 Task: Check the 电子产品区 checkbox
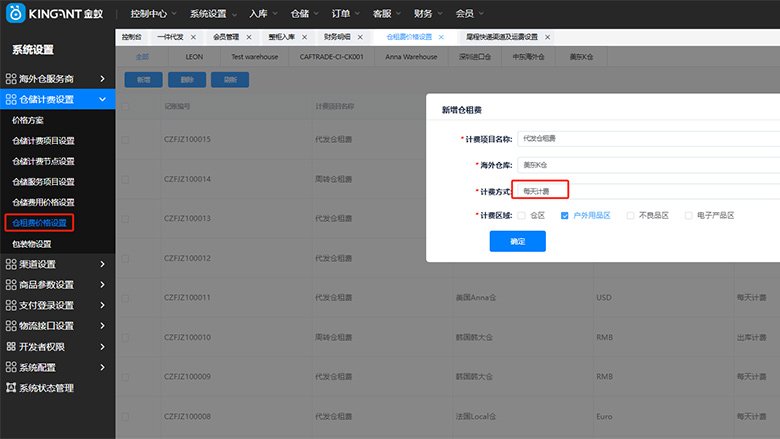688,215
